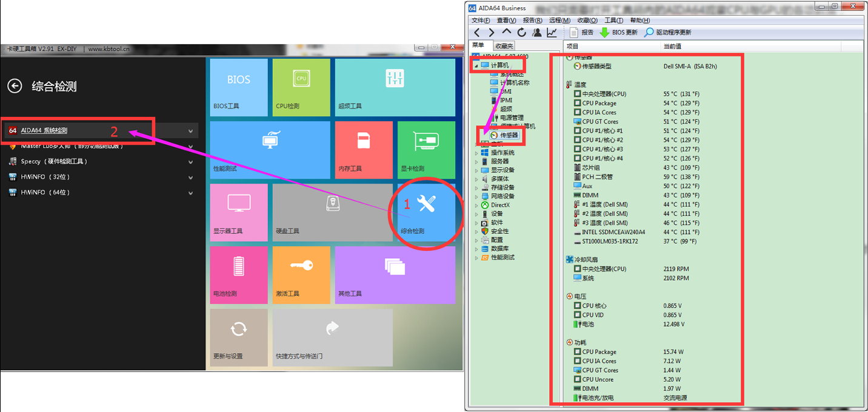Open the 工具(T) menu
The width and height of the screenshot is (868, 412).
point(613,21)
